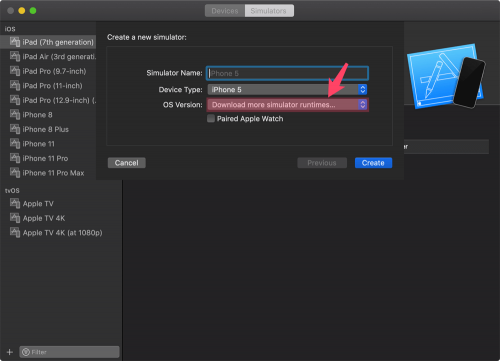Click the iPad Pro (11-inch) simulator icon

[x=15, y=86]
